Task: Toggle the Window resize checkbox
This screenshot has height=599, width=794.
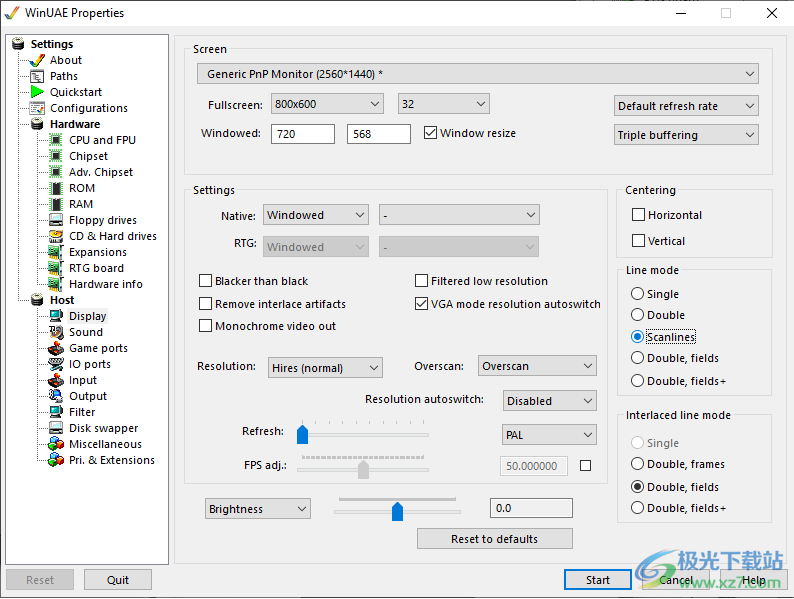Action: coord(430,133)
